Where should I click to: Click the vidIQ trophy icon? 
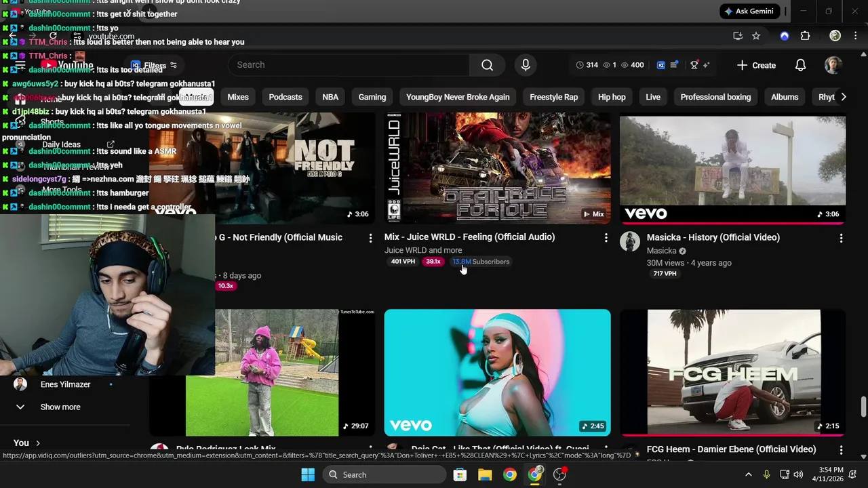pos(694,65)
